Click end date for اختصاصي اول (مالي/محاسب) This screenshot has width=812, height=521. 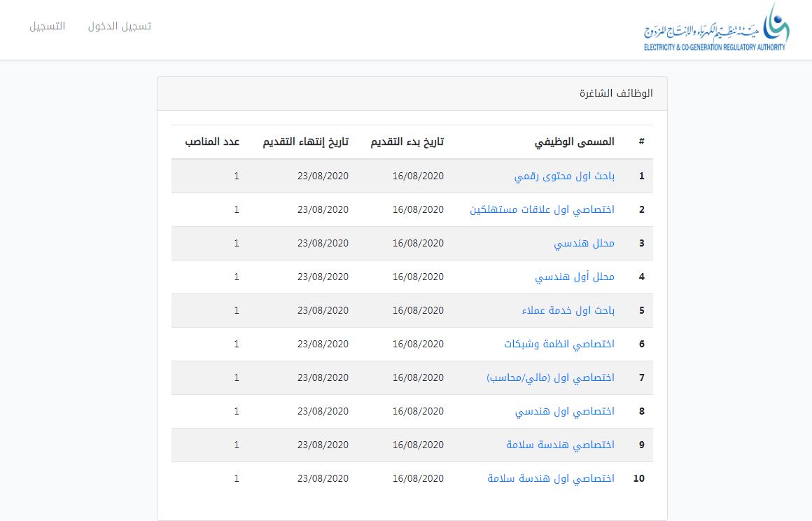[x=323, y=377]
